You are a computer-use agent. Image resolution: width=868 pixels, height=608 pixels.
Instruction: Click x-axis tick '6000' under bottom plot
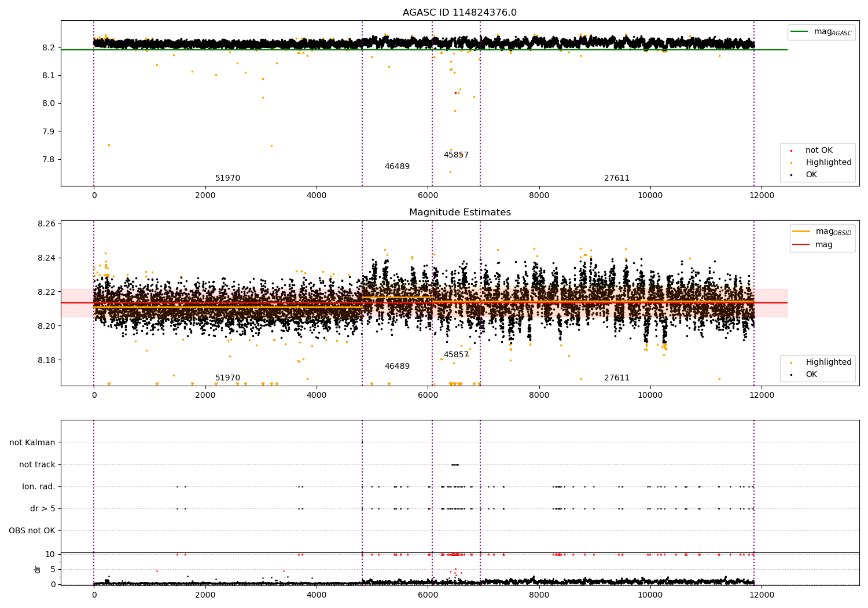pos(428,595)
